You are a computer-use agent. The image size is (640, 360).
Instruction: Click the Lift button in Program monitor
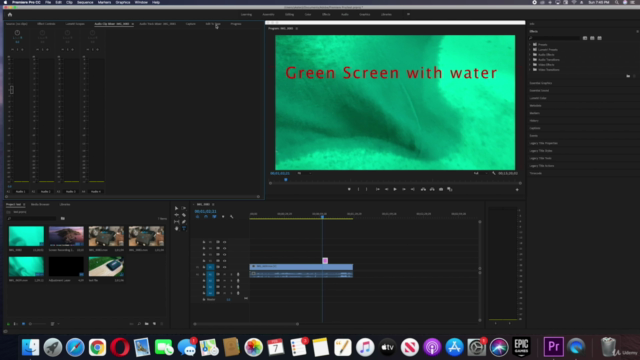click(423, 189)
